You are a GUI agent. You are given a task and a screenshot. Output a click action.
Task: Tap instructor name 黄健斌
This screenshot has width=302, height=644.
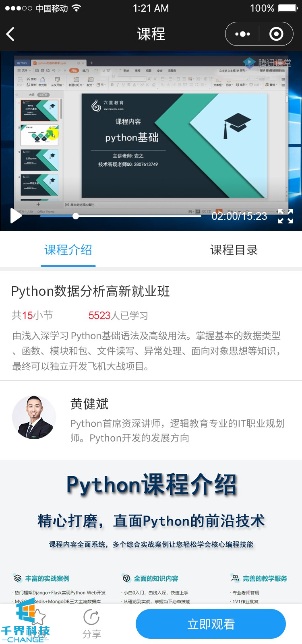(89, 404)
